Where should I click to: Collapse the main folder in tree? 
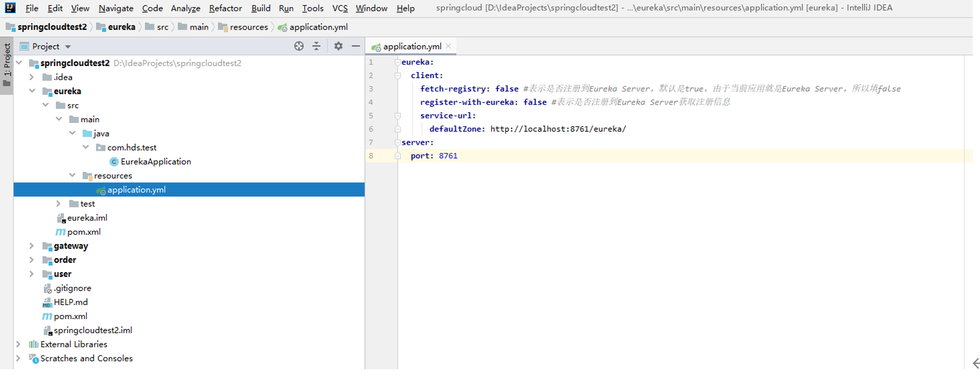point(59,119)
